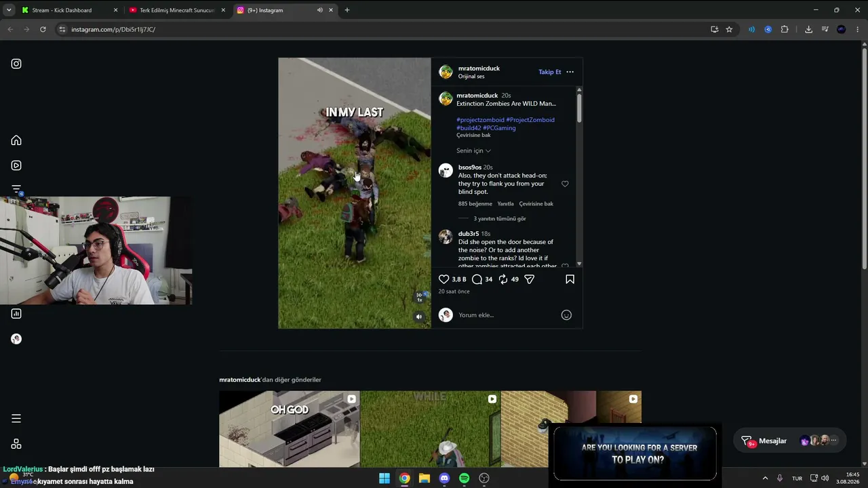Open a new browser tab

347,10
